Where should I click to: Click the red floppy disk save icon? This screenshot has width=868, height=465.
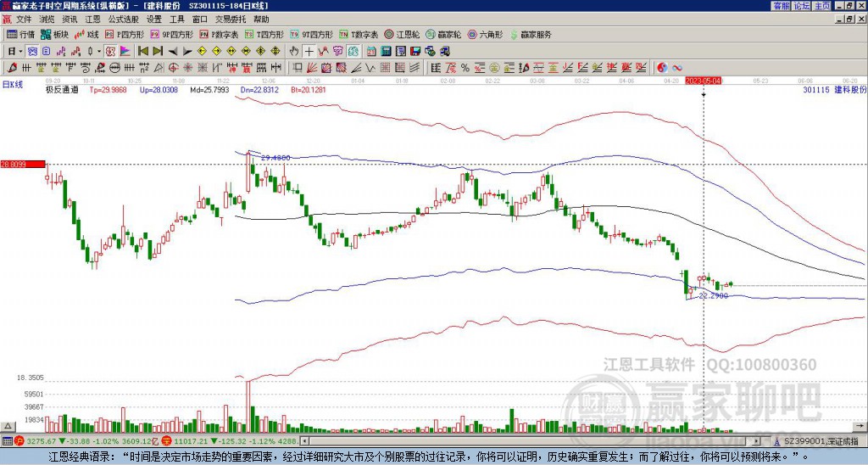[x=415, y=52]
